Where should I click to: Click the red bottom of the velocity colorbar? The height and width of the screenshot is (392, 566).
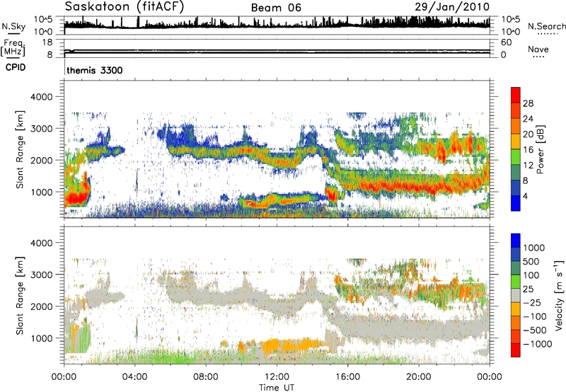click(516, 351)
